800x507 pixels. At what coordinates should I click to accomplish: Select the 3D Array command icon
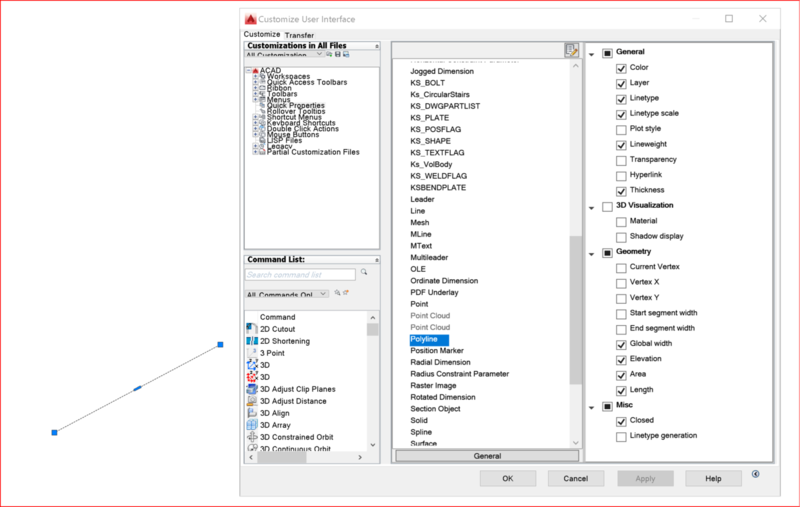pos(252,425)
